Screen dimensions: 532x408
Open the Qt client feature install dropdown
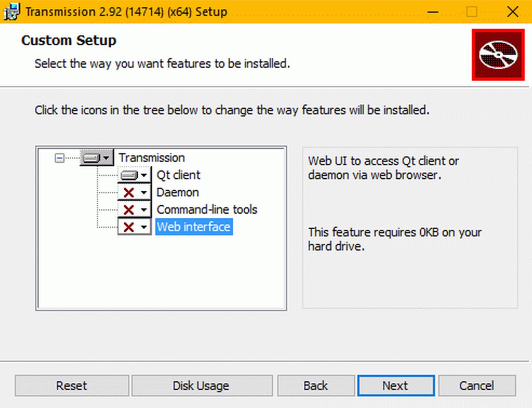point(134,175)
